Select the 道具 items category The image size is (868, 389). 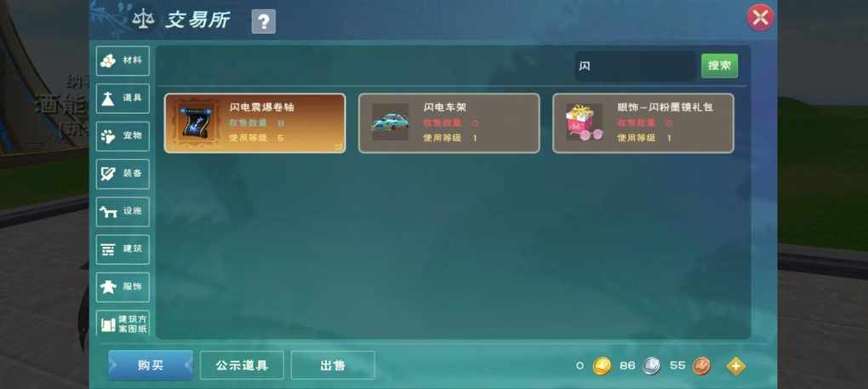123,99
